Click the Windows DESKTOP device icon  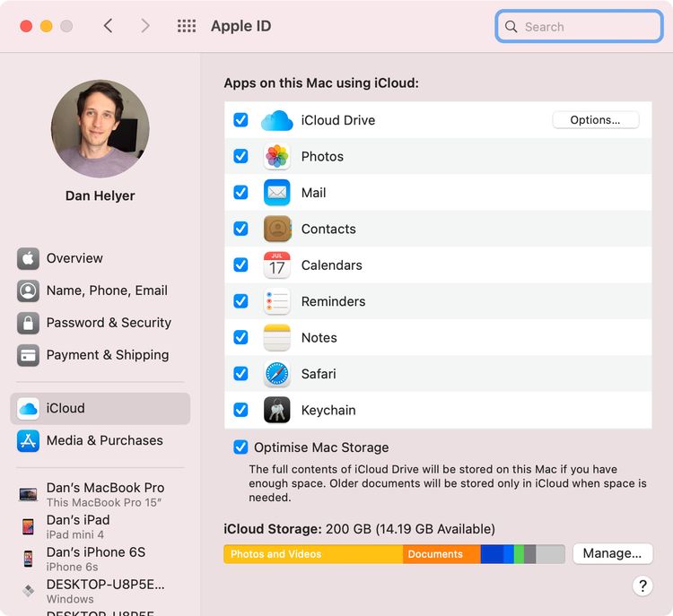point(29,591)
